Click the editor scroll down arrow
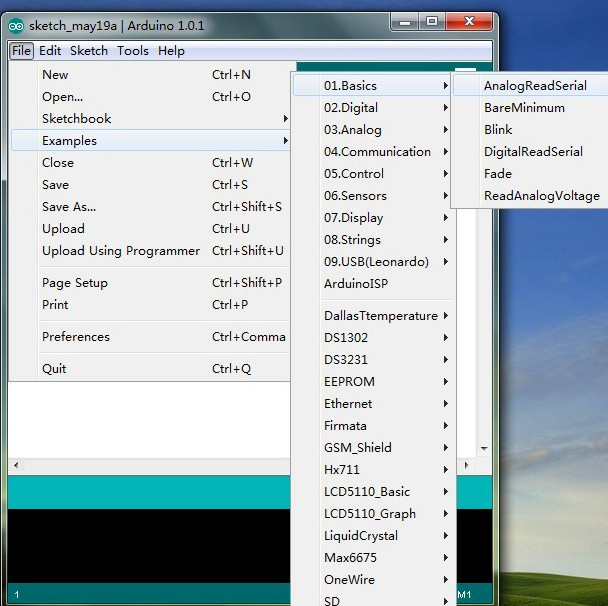 pyautogui.click(x=484, y=449)
